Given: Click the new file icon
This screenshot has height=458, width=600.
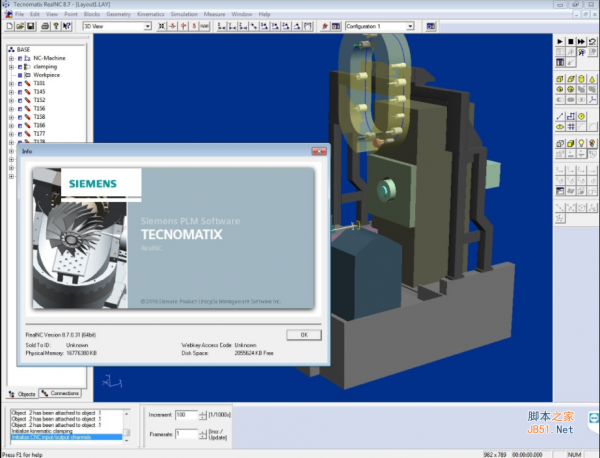Looking at the screenshot, I should 10,26.
